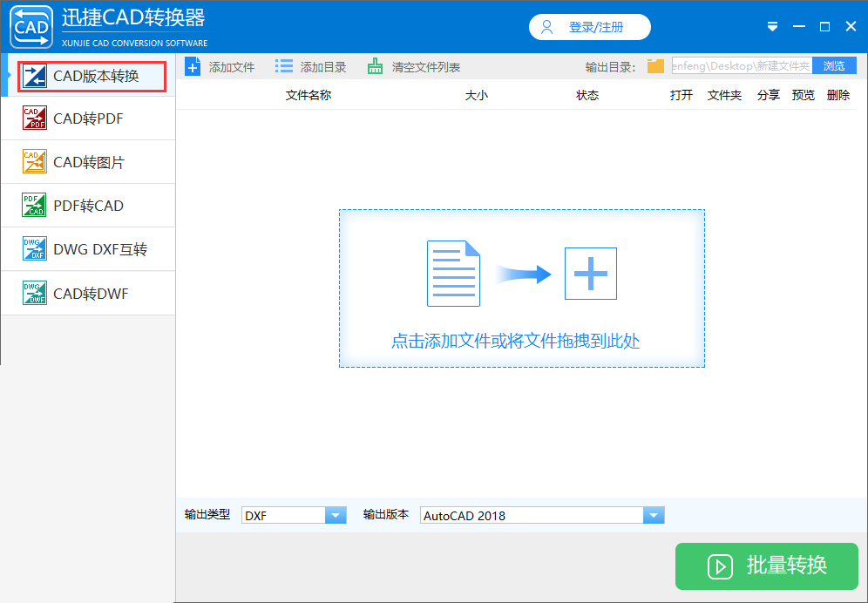Image resolution: width=868 pixels, height=603 pixels.
Task: Open the title bar dropdown menu icon
Action: [773, 27]
